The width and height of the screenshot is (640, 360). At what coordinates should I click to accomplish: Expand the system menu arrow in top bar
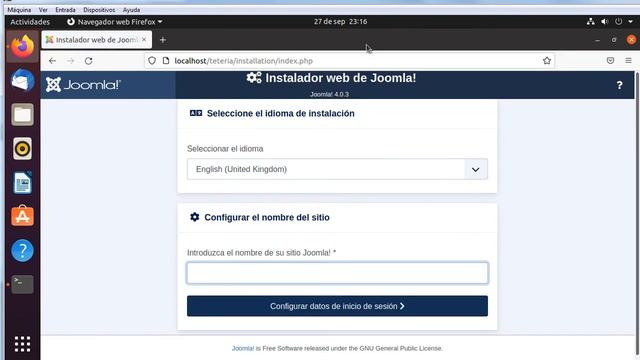[631, 22]
